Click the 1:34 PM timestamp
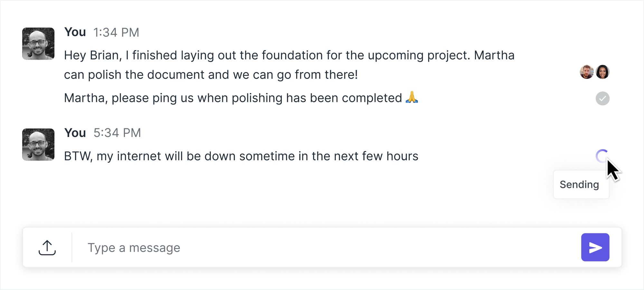 (x=116, y=32)
